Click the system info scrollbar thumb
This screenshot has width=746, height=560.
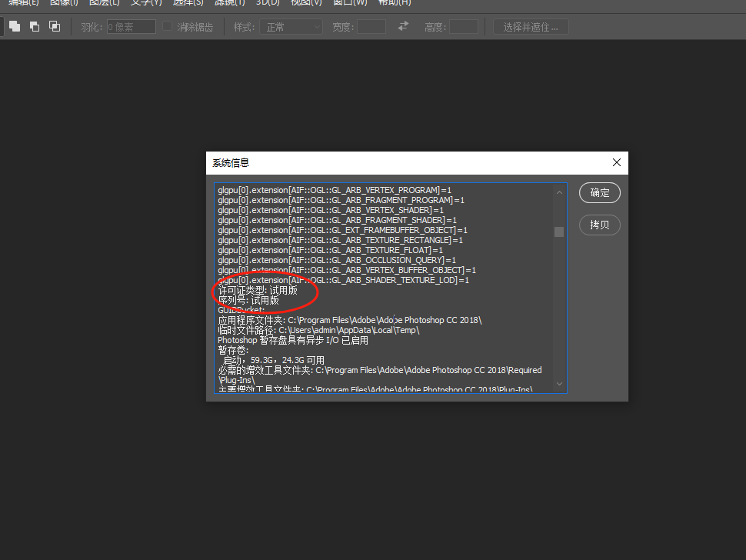click(559, 232)
